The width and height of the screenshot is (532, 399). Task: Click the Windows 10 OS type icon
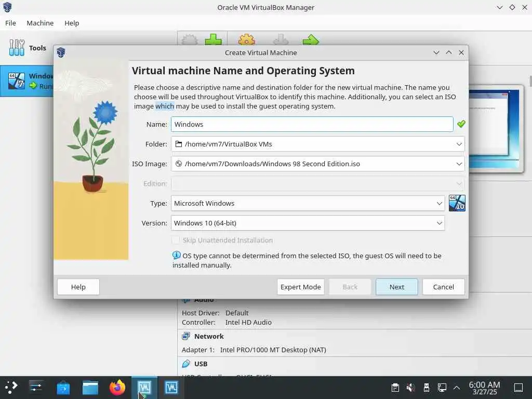point(457,203)
